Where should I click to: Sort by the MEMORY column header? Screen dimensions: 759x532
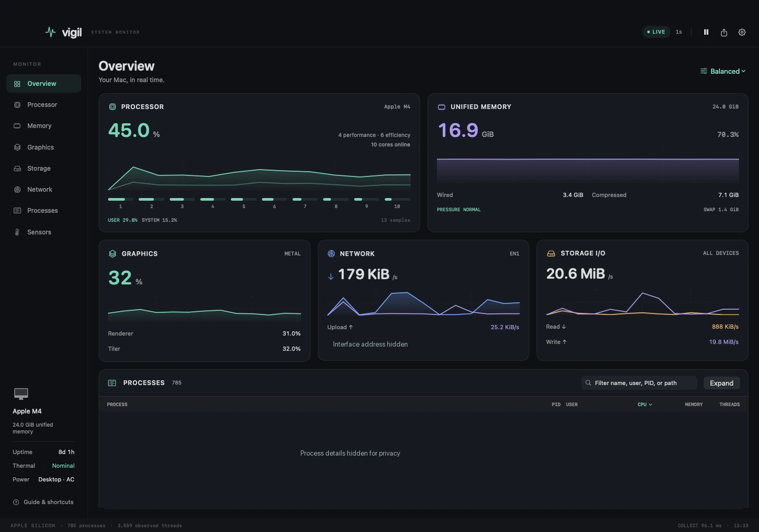click(694, 405)
